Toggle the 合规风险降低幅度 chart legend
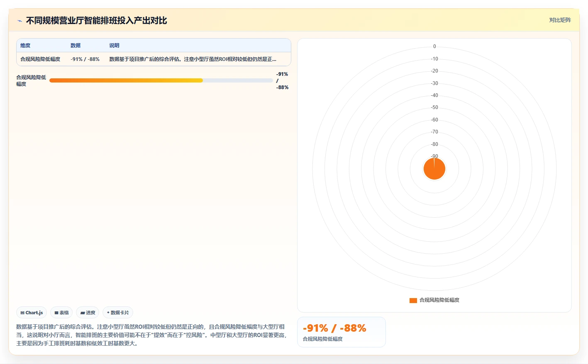This screenshot has width=588, height=364. tap(434, 300)
